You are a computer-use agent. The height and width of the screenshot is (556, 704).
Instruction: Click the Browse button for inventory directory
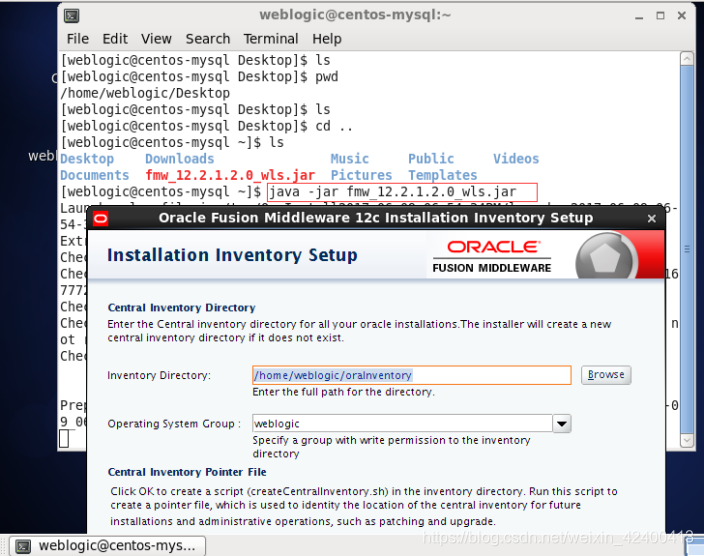[606, 375]
